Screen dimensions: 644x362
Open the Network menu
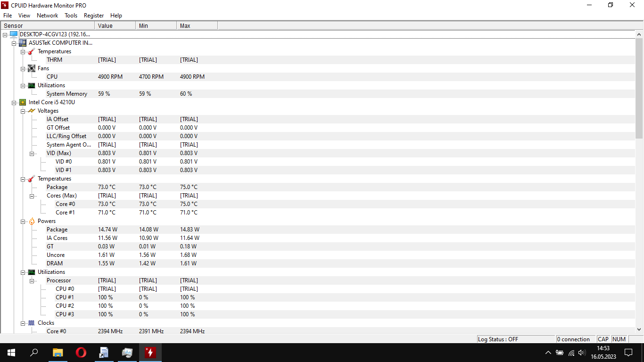click(x=48, y=16)
